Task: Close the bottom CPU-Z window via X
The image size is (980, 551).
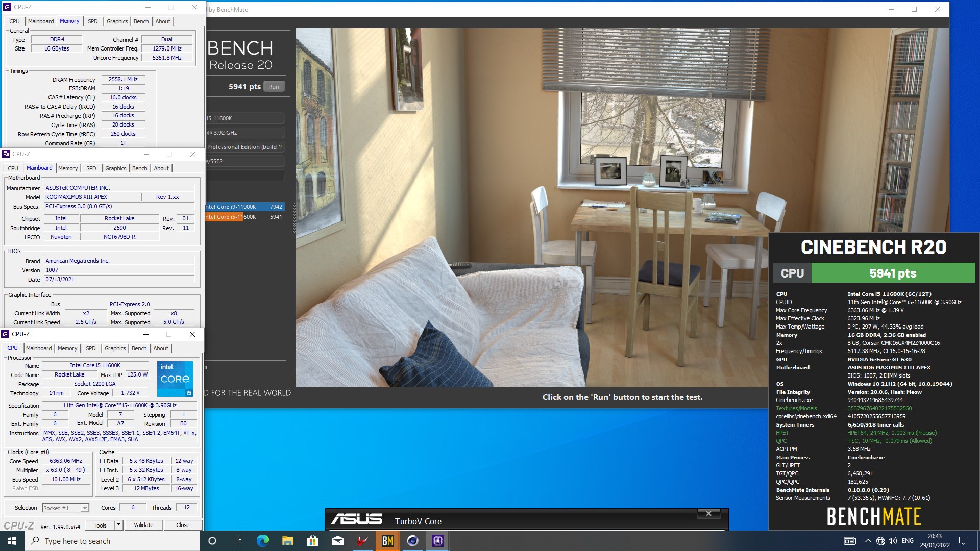Action: (192, 334)
